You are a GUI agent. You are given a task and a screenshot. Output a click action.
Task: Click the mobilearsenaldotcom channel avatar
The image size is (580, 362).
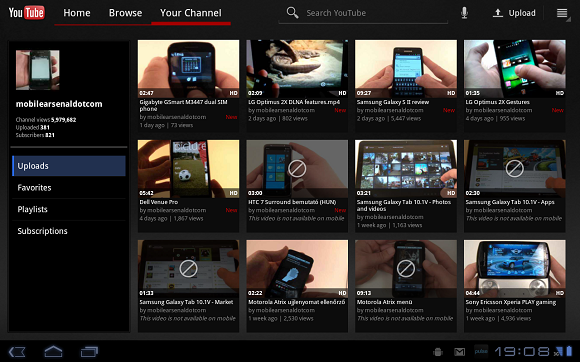coord(37,70)
